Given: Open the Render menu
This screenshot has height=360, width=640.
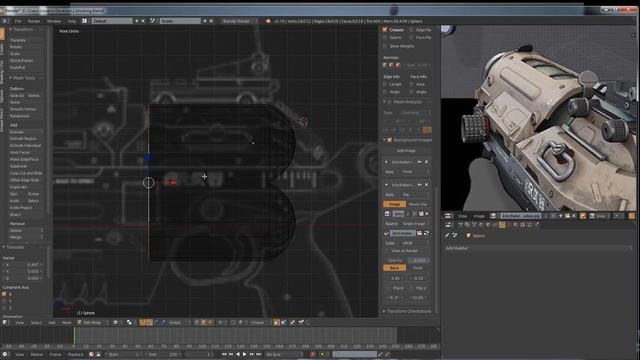Looking at the screenshot, I should [x=34, y=21].
